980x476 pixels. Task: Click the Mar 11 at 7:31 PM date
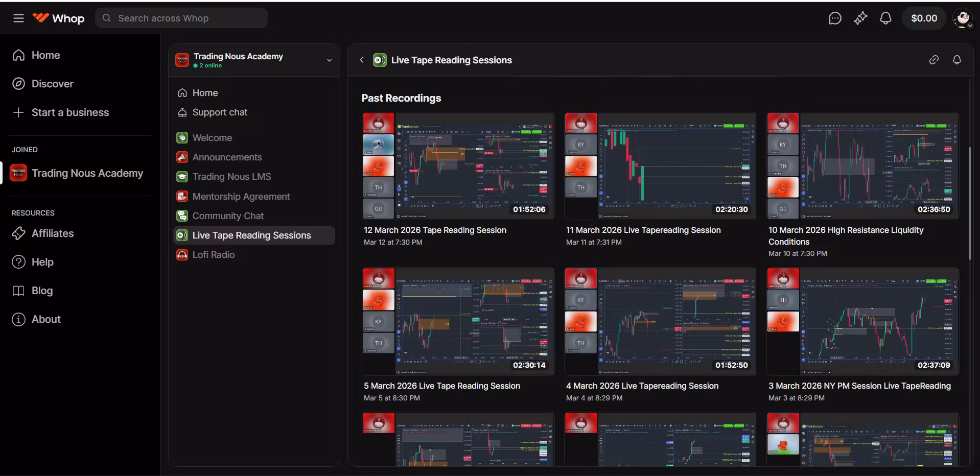[594, 243]
